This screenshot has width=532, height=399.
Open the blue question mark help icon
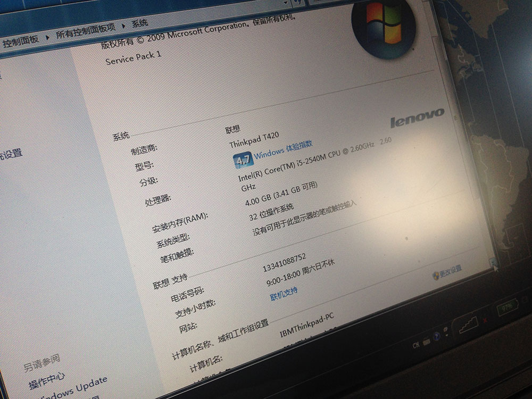pos(437,336)
